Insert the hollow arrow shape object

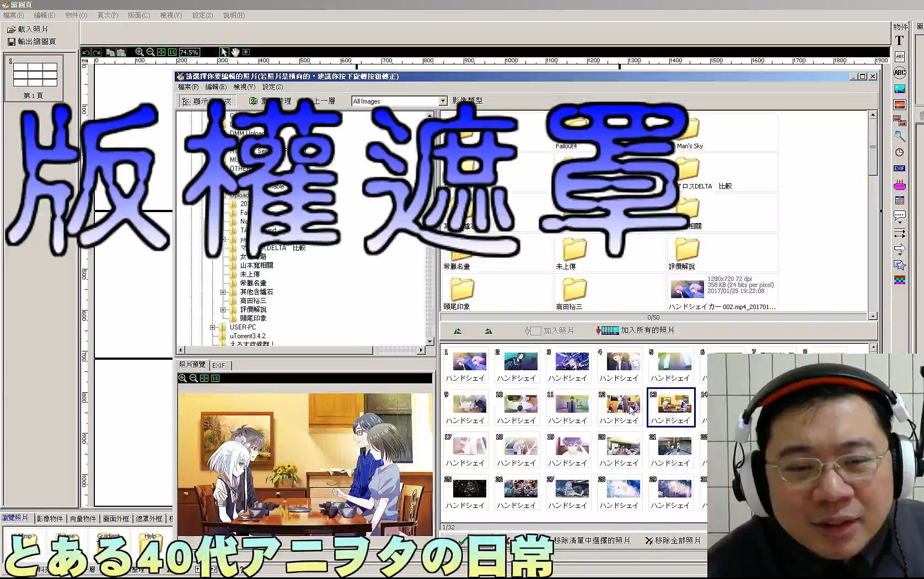pos(900,248)
